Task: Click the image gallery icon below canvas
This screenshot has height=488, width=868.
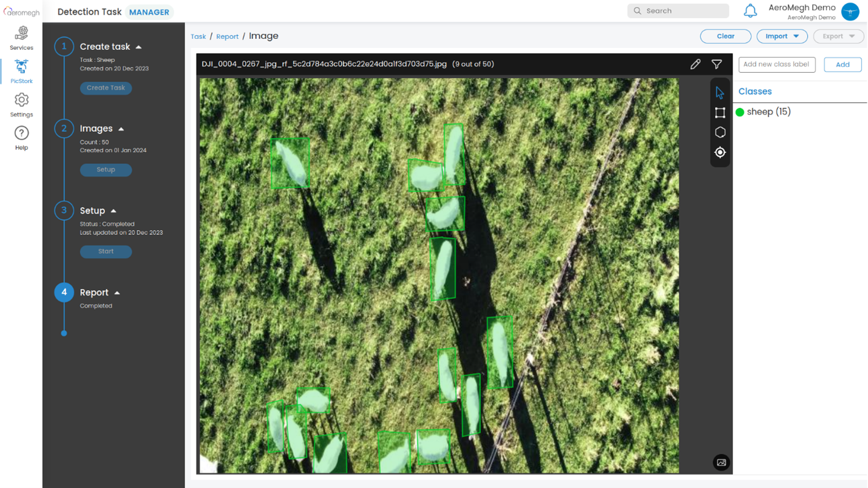Action: click(721, 463)
